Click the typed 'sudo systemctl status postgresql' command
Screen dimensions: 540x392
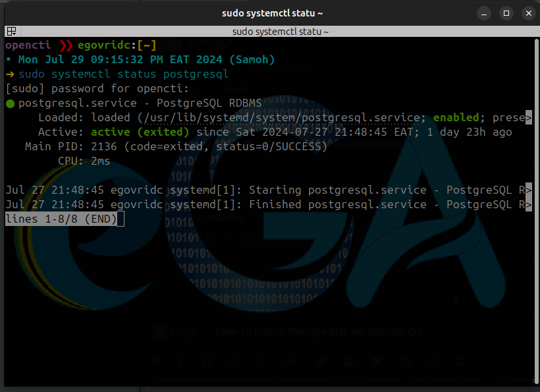click(x=123, y=74)
